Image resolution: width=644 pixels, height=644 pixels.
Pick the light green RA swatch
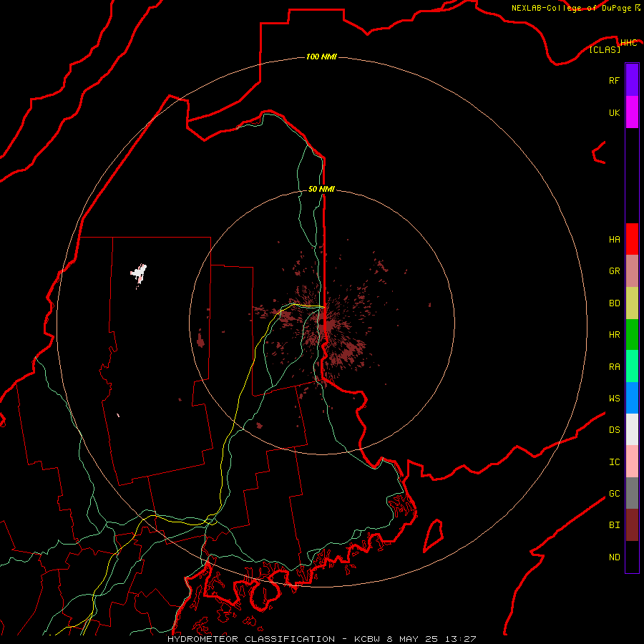632,366
